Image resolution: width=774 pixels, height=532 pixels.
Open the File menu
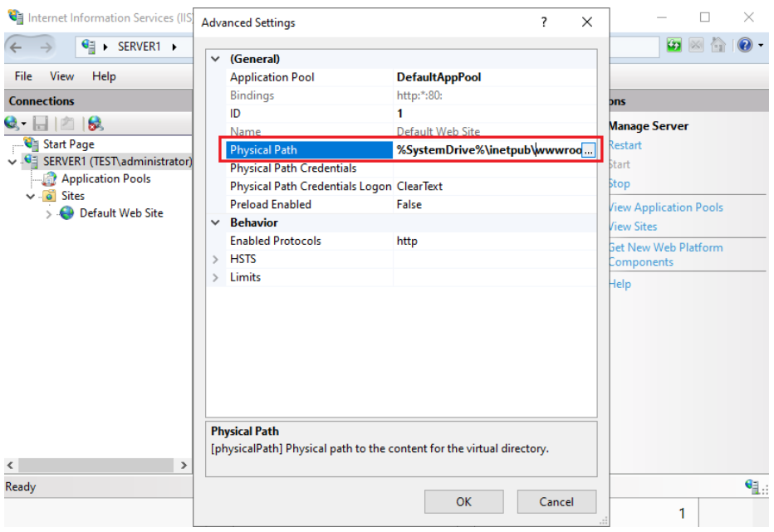pos(23,76)
